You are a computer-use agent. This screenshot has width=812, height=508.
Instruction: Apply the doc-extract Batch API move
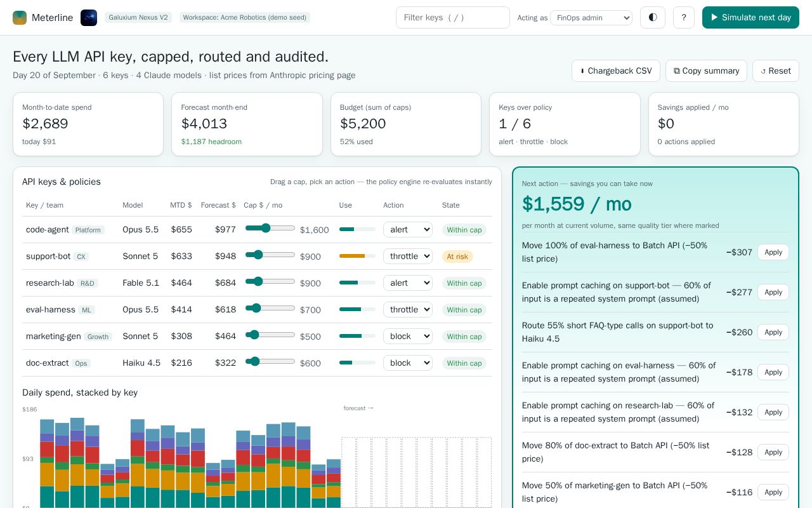[x=773, y=452]
